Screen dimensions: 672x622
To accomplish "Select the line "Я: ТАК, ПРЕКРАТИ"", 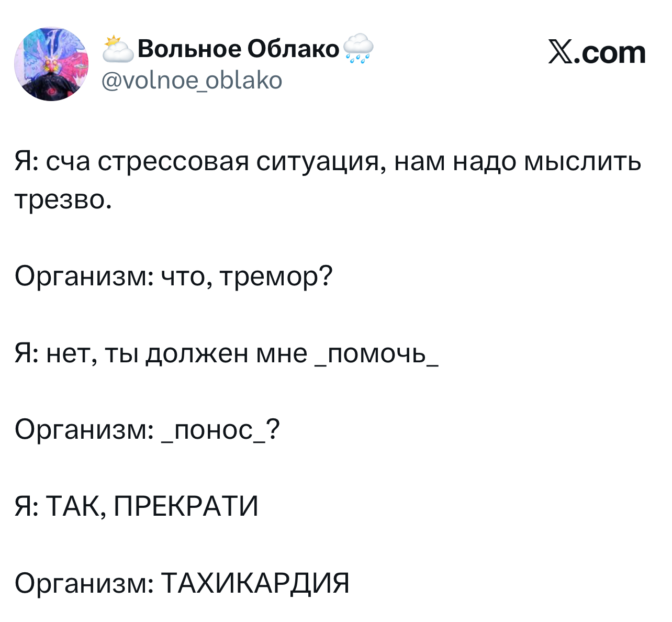I will pos(137,506).
